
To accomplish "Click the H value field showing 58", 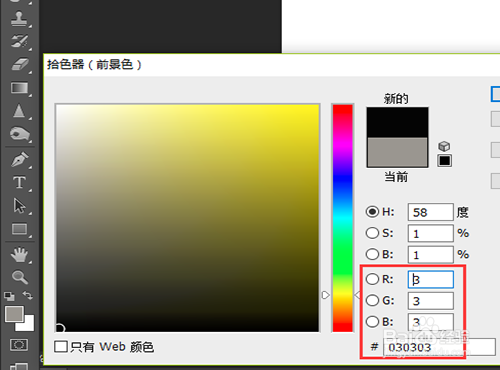I will 430,212.
